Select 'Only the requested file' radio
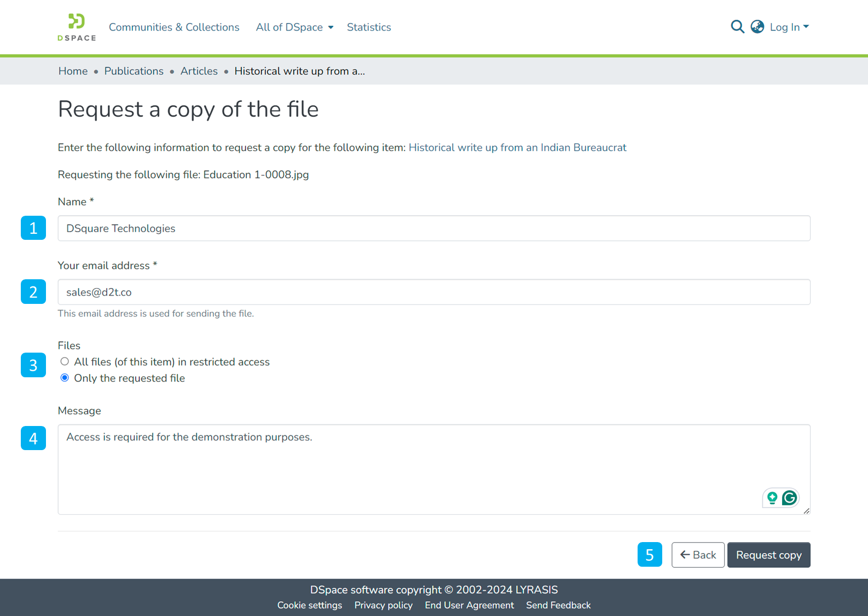Viewport: 868px width, 616px height. tap(65, 378)
